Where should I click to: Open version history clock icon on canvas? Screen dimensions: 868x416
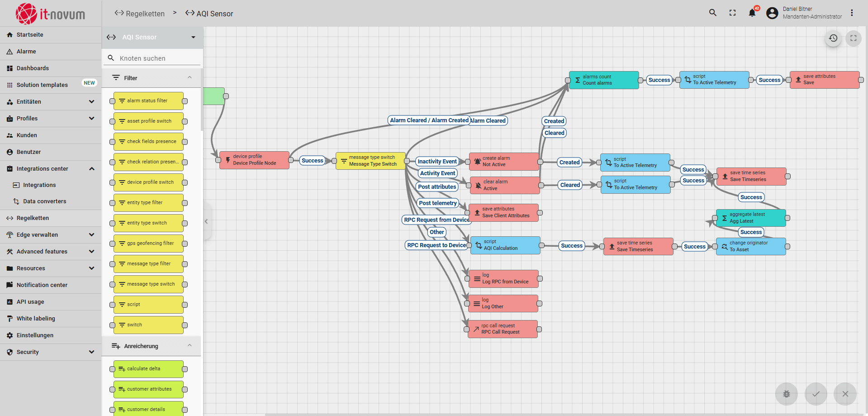coord(833,38)
